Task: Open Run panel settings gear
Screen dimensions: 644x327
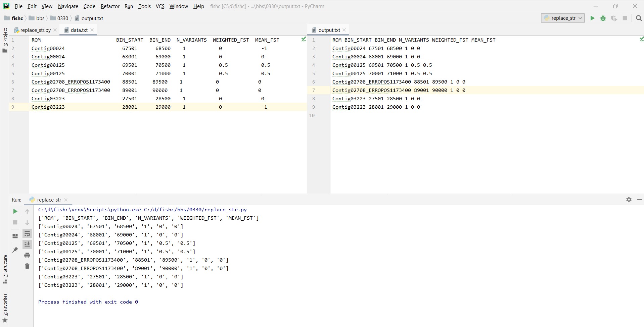Action: (629, 200)
